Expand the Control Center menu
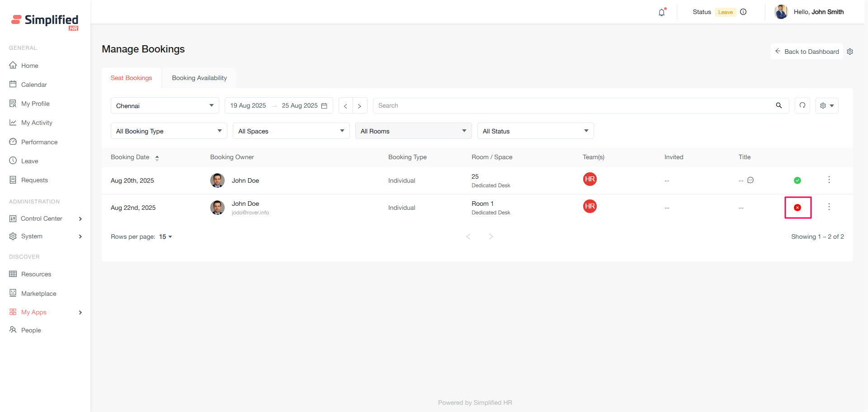868x412 pixels. coord(45,218)
